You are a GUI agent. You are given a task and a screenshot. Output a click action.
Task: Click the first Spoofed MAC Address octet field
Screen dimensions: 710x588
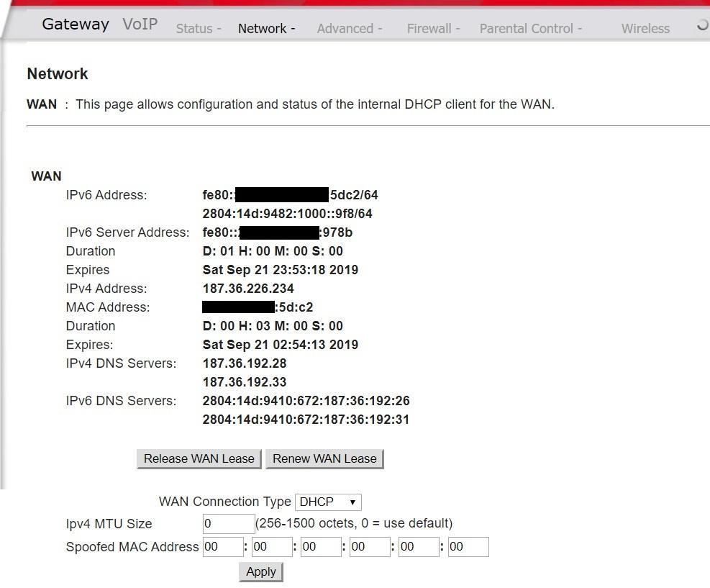pos(223,547)
